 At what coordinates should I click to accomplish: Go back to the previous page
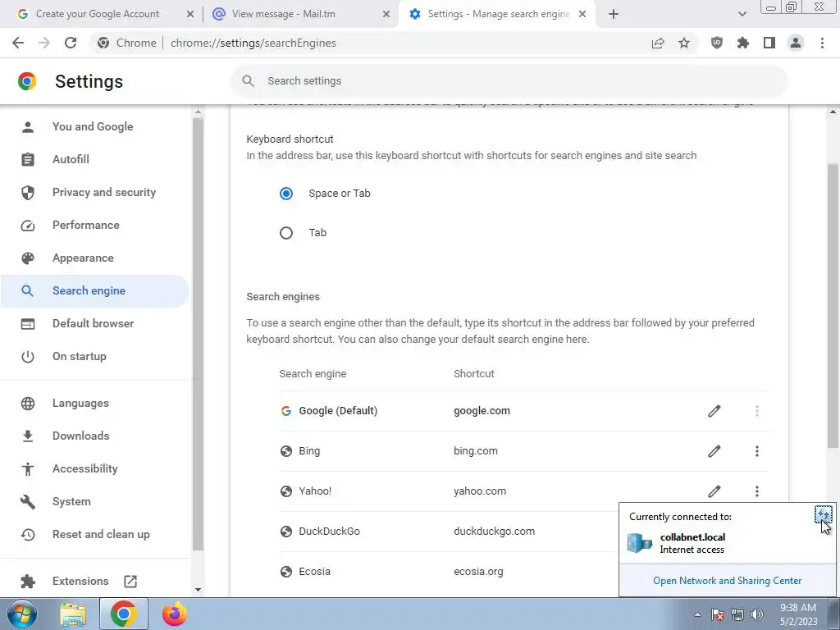pos(18,43)
